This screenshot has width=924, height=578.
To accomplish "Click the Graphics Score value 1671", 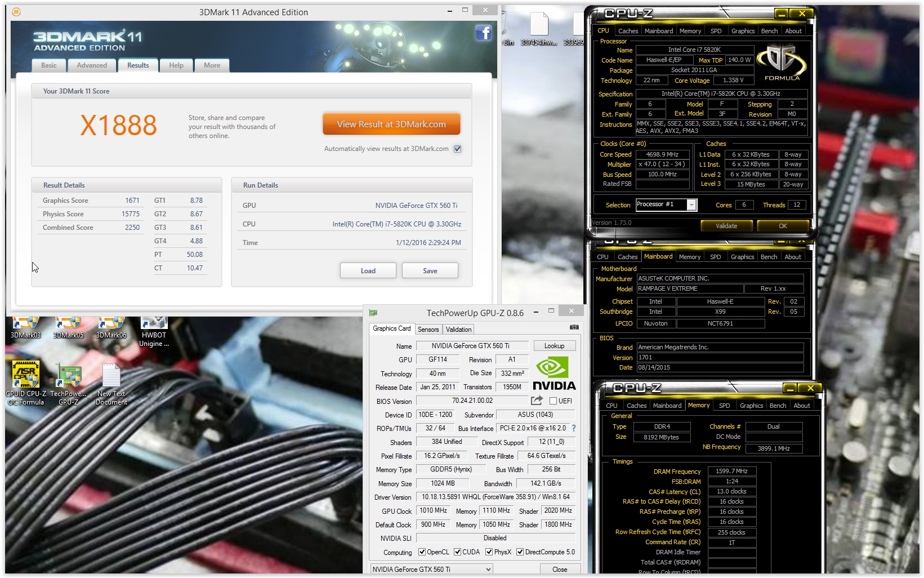I will click(x=132, y=201).
